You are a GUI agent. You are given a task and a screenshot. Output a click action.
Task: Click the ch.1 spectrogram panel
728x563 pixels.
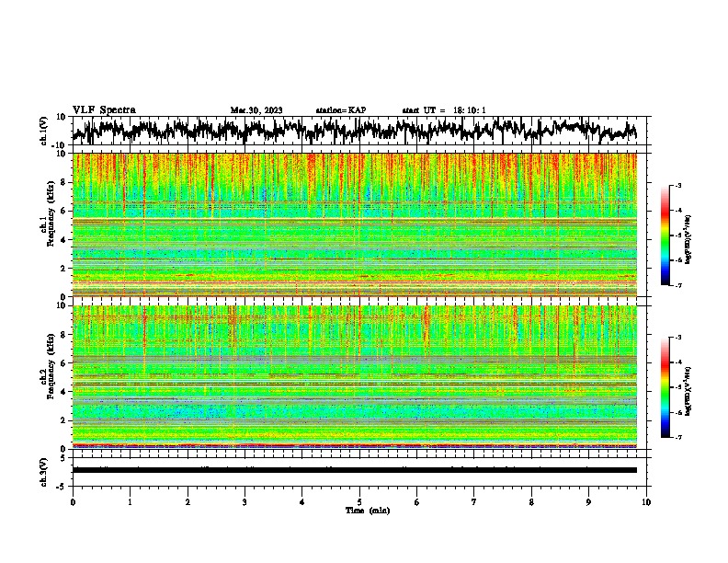click(x=355, y=224)
